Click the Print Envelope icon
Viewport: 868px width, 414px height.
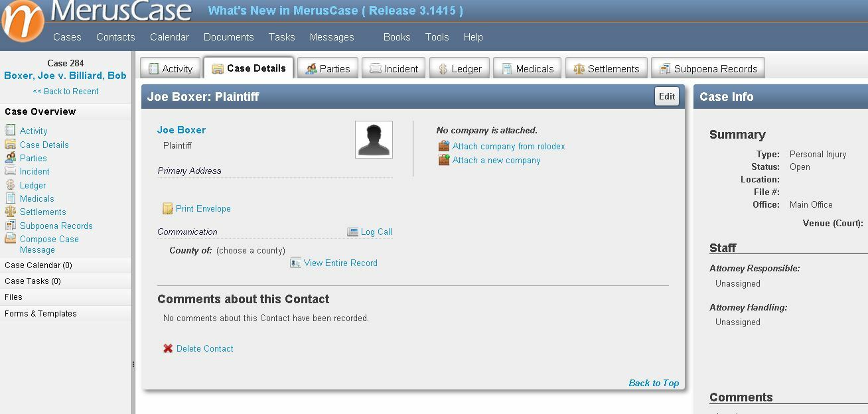pos(168,208)
